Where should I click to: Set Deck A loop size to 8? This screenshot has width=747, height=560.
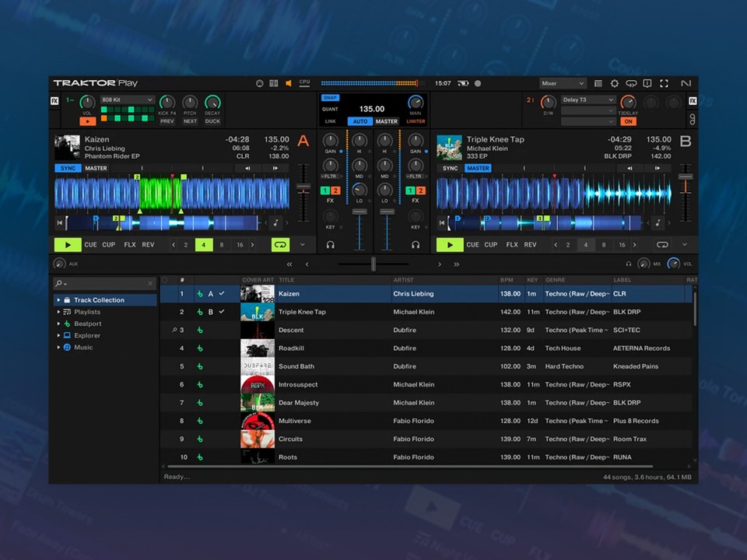(x=222, y=245)
